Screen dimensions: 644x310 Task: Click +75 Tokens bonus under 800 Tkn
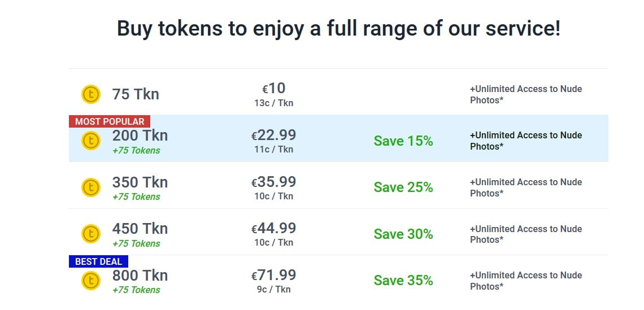tap(136, 290)
